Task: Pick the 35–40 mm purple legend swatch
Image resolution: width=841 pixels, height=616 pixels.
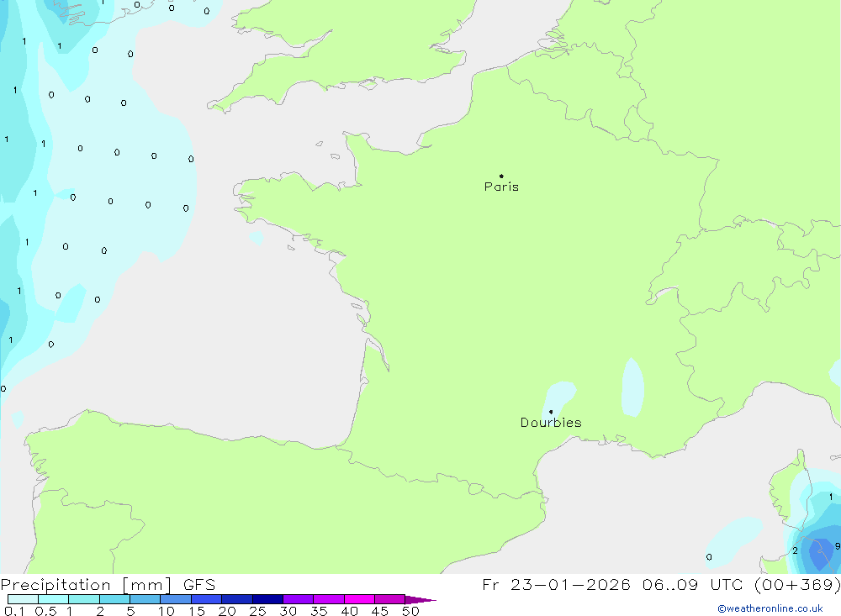Action: (328, 599)
